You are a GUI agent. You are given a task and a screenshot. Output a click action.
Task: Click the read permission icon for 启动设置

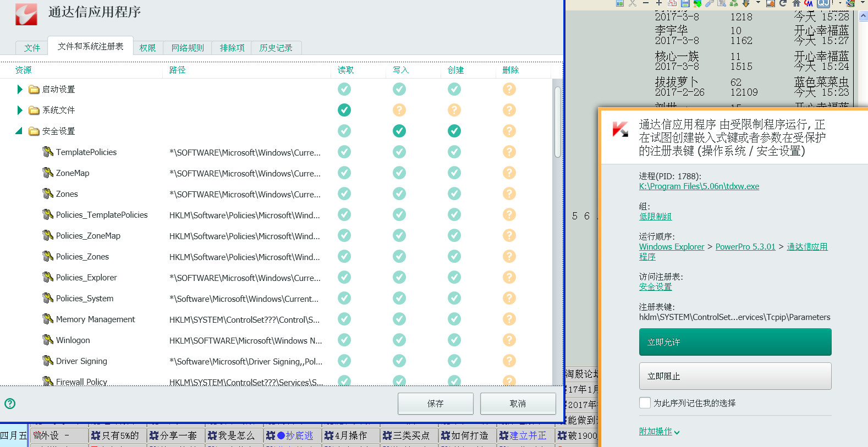344,89
